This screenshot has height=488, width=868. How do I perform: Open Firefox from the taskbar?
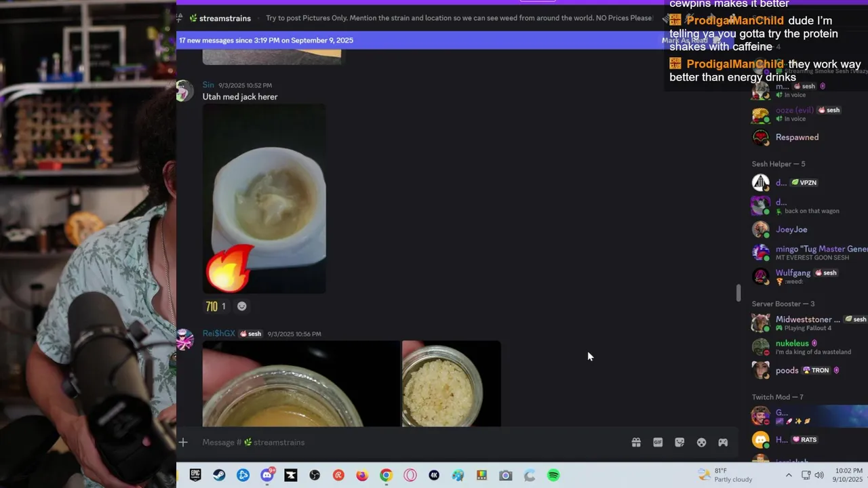point(362,475)
